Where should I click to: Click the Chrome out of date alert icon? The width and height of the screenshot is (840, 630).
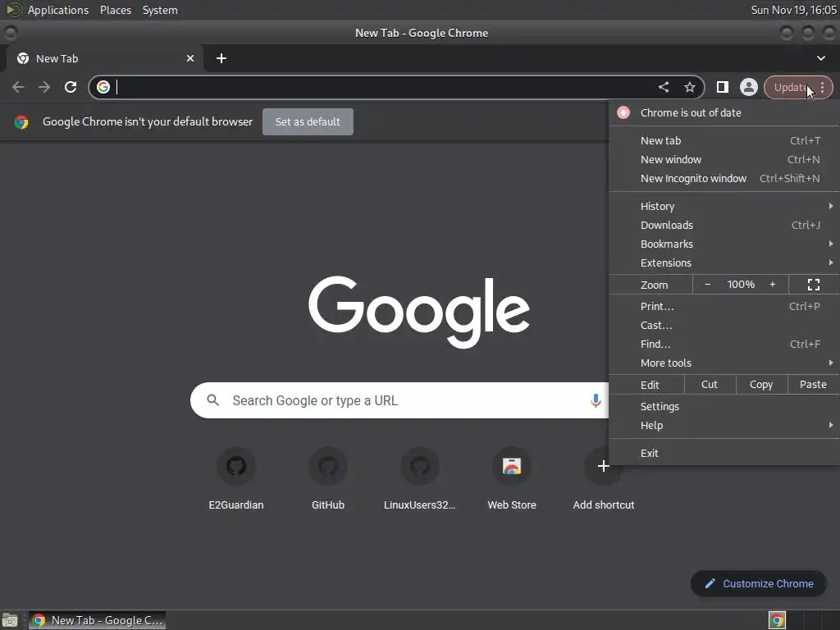(x=623, y=112)
